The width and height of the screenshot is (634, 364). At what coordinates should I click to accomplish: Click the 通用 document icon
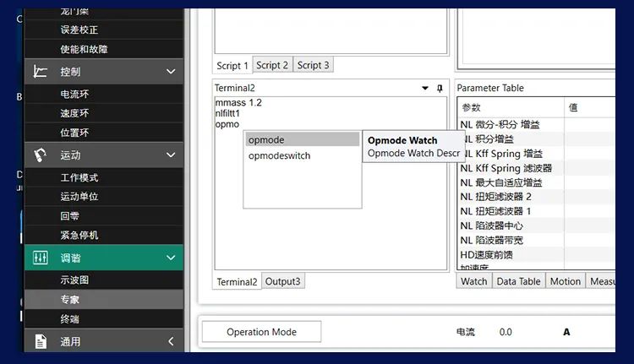(x=40, y=341)
